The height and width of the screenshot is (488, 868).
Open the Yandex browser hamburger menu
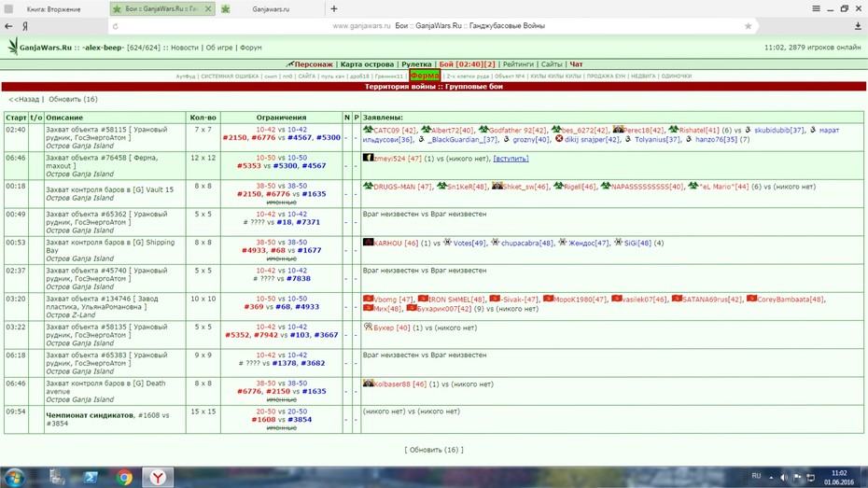click(816, 8)
